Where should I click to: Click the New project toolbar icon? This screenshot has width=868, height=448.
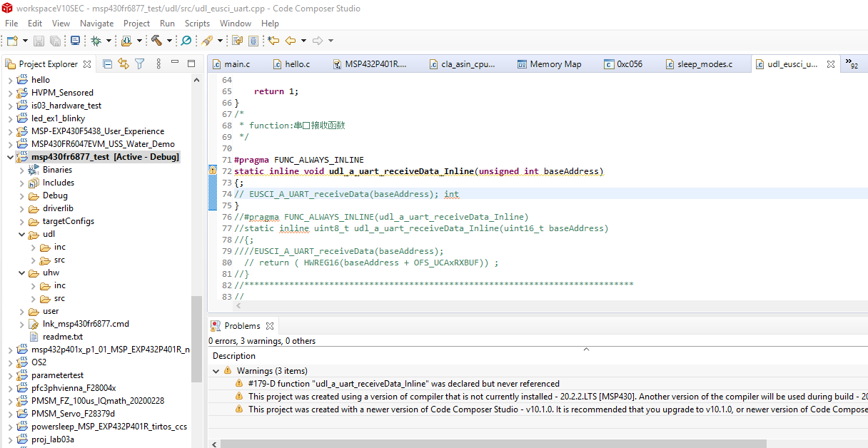click(x=11, y=41)
